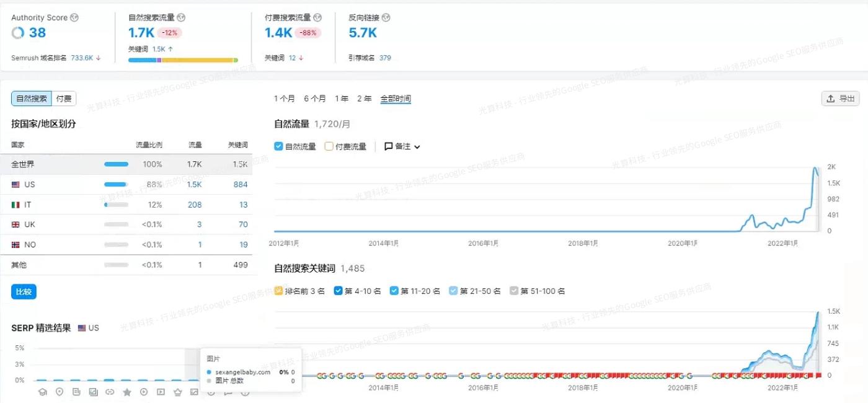Click the star reviews SERP feature icon
The width and height of the screenshot is (868, 403).
click(126, 392)
